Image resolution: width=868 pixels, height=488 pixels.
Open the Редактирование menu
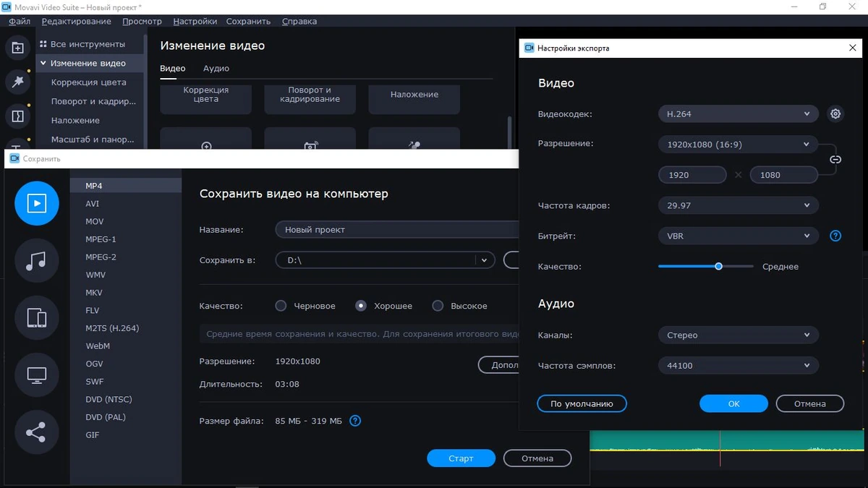click(x=77, y=22)
